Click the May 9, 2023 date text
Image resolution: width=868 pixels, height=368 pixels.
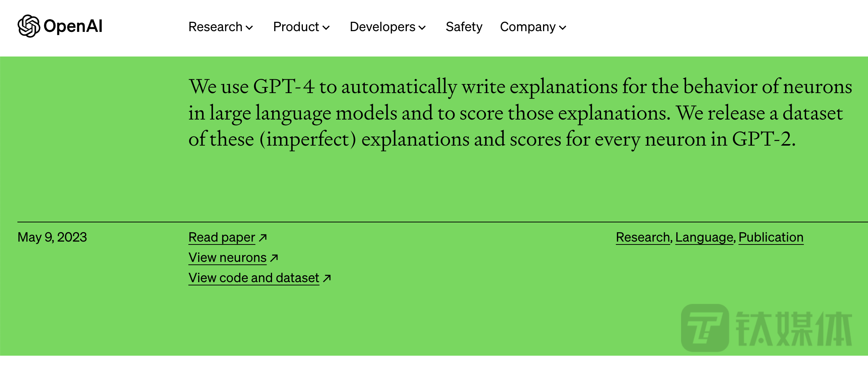(52, 237)
